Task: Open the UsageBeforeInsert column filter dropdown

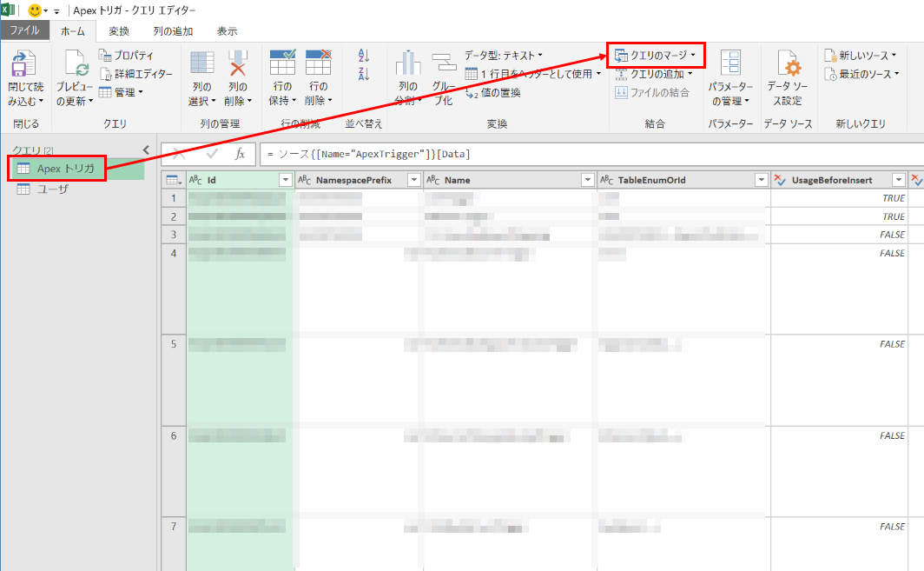Action: click(x=899, y=180)
